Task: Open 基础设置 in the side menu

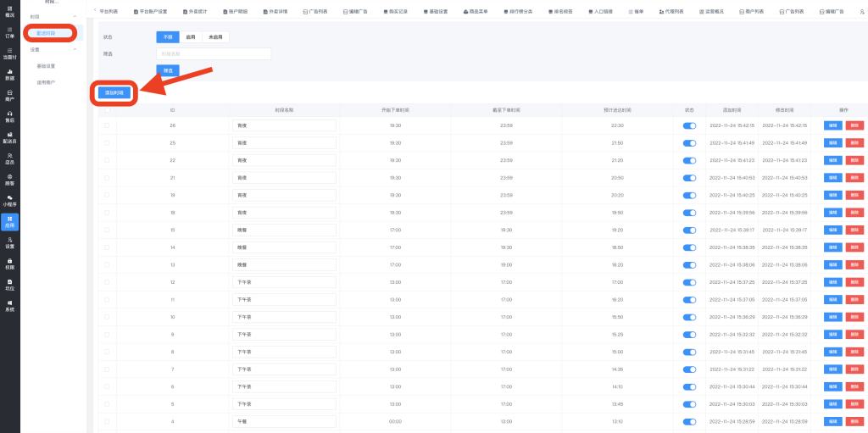Action: [46, 66]
